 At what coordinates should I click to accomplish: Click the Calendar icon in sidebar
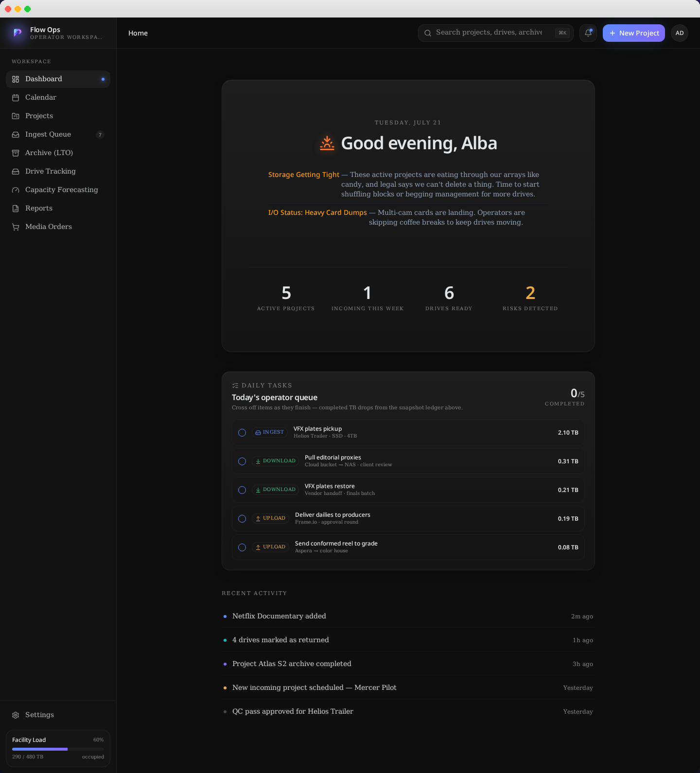coord(16,98)
